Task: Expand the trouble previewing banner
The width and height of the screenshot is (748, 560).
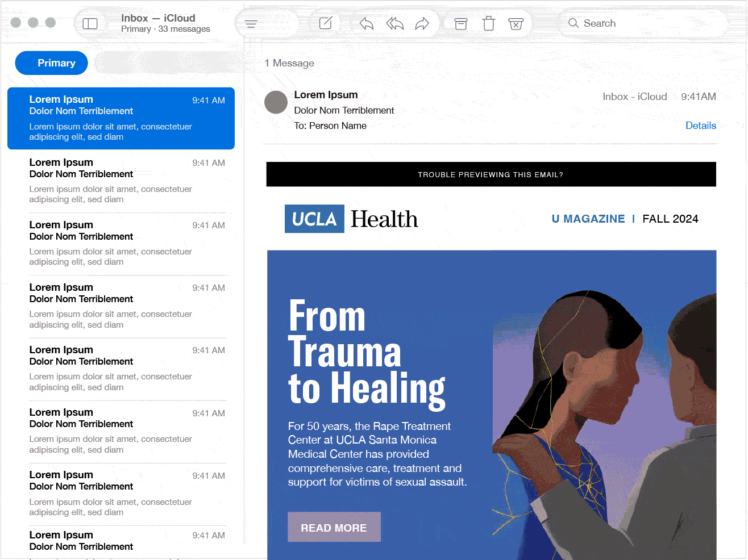Action: [491, 174]
